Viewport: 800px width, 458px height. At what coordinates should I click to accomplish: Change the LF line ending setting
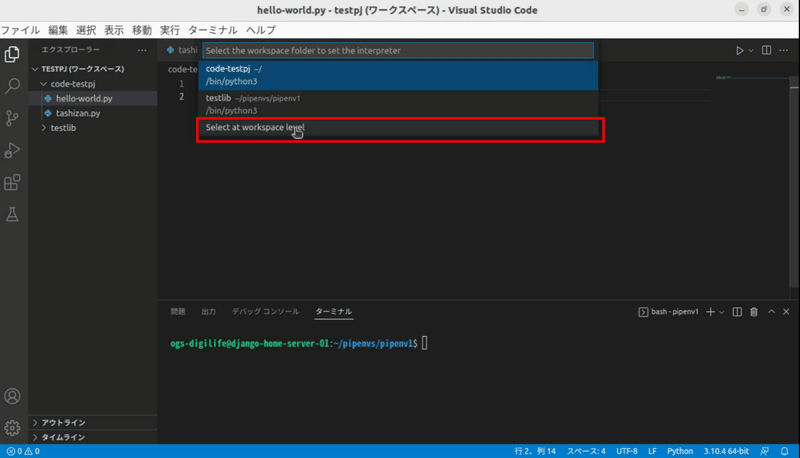tap(652, 451)
